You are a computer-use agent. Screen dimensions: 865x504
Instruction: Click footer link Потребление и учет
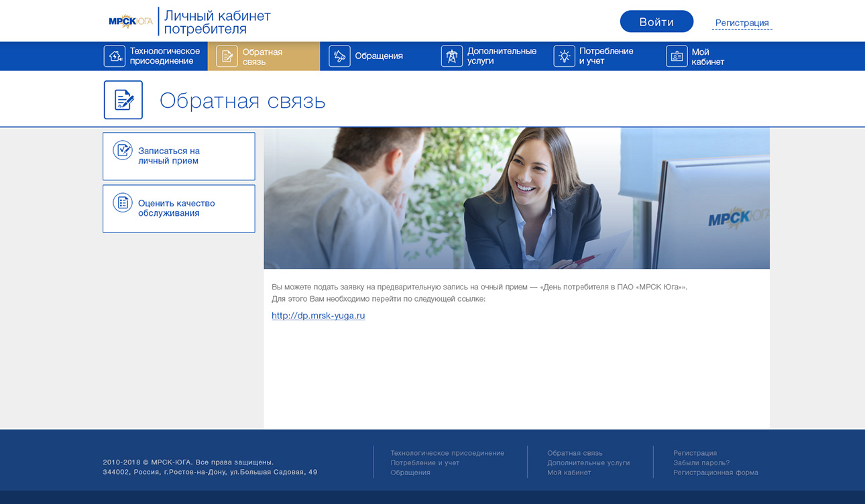[x=424, y=462]
